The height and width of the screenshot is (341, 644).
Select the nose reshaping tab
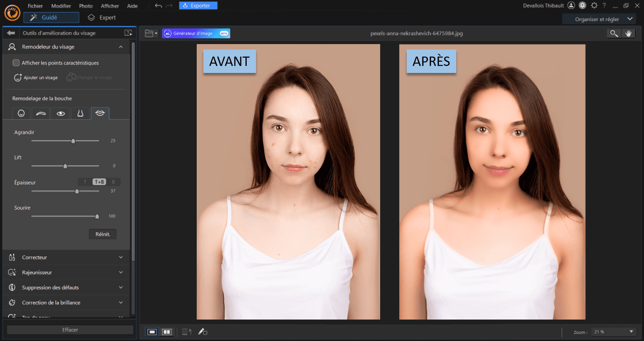point(80,113)
